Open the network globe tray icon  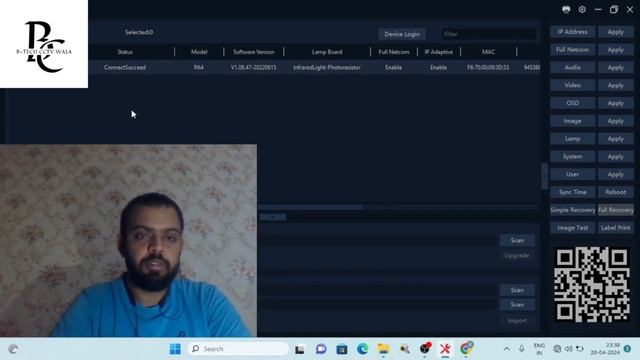pyautogui.click(x=557, y=349)
